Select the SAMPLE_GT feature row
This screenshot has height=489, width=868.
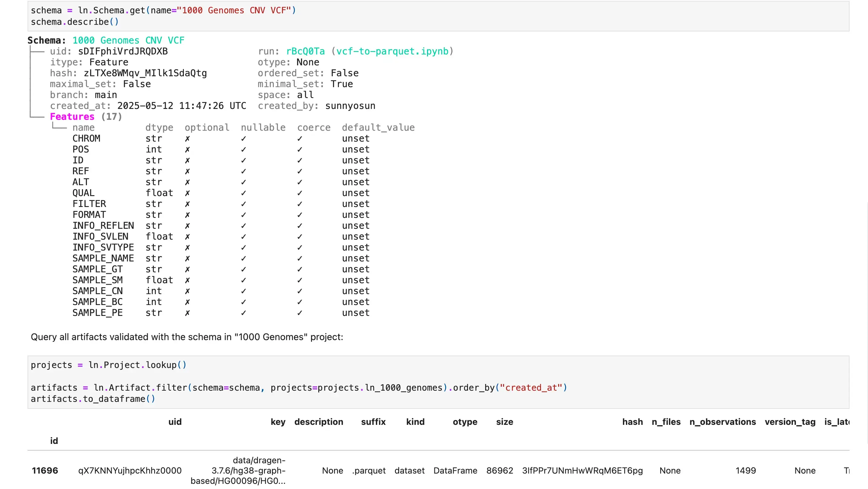tap(98, 269)
